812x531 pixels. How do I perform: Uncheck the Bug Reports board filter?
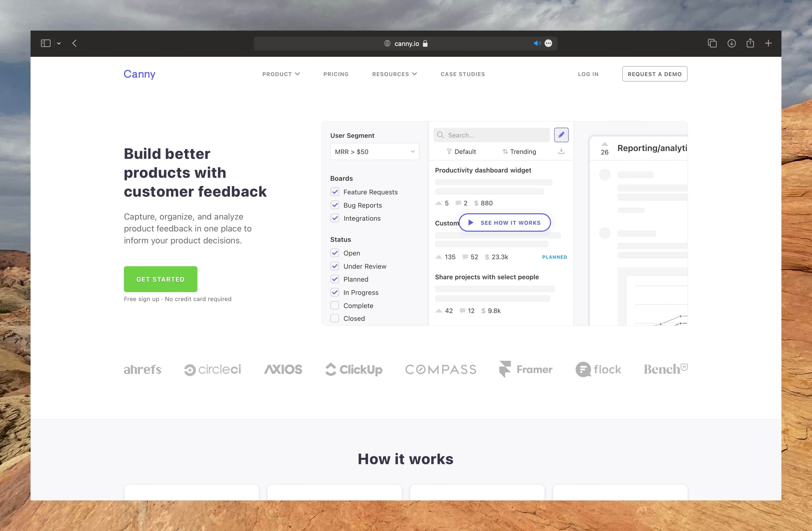coord(335,205)
